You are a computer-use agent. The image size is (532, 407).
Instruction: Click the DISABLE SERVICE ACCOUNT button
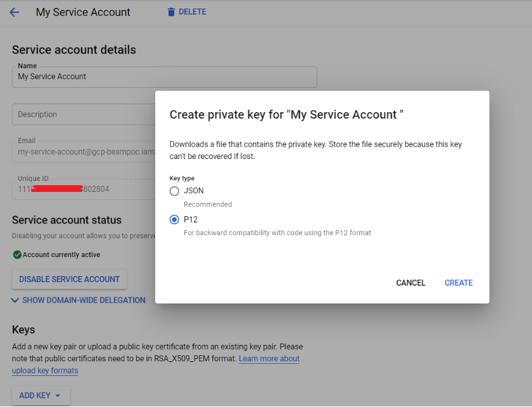click(69, 279)
